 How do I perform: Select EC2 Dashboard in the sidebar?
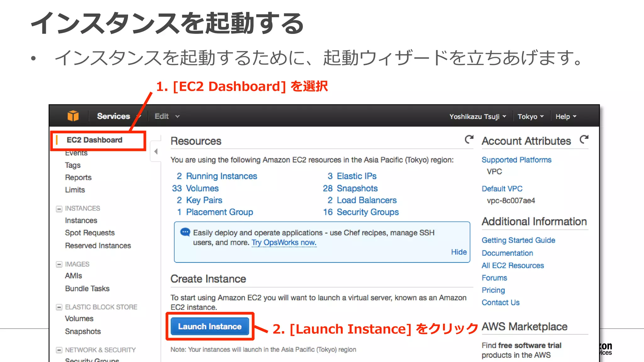(x=94, y=140)
